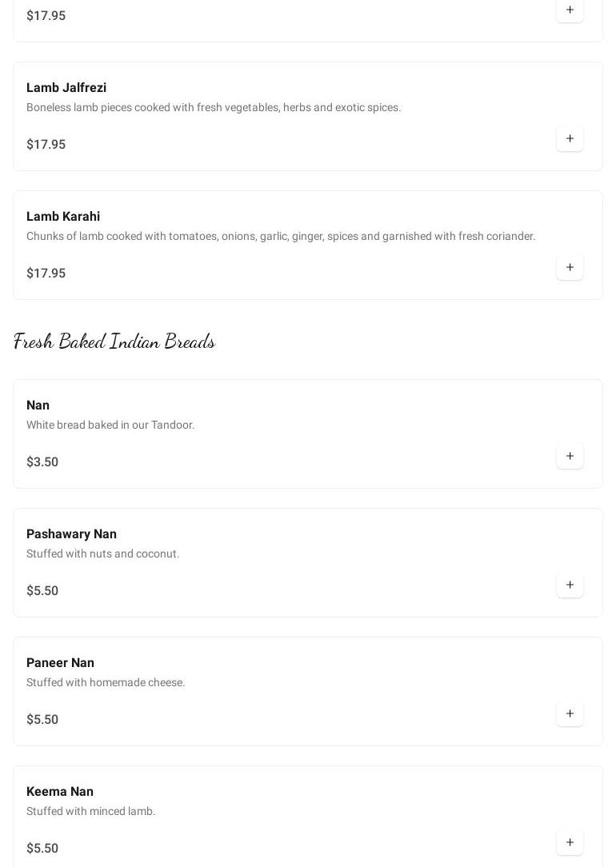Select the Nan menu item name
616x867 pixels.
[x=38, y=406]
